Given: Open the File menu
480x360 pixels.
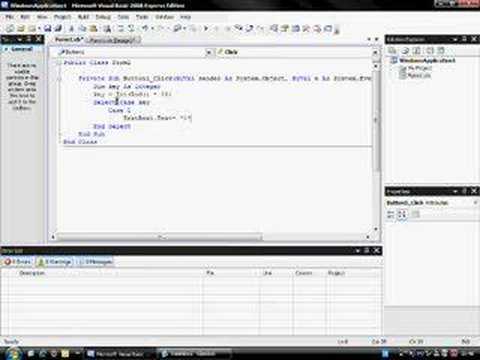Looking at the screenshot, I should [x=10, y=17].
